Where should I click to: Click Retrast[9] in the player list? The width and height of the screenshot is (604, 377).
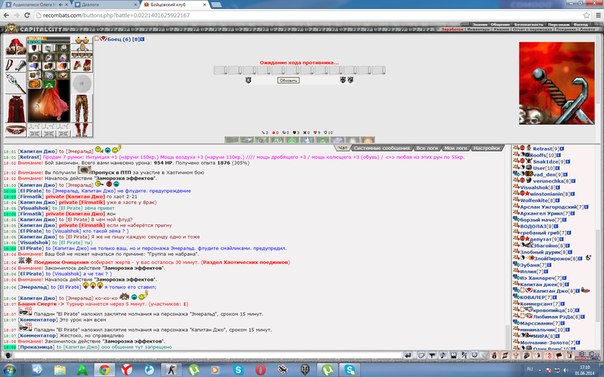(x=545, y=148)
